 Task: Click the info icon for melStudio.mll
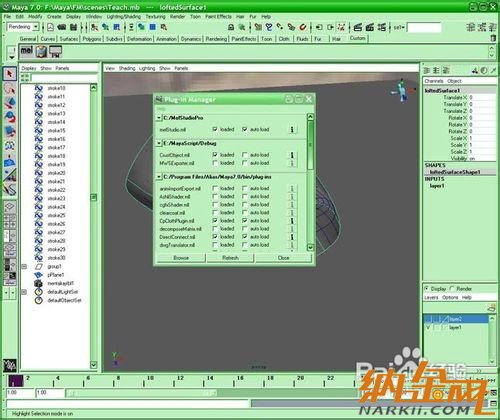coord(292,129)
